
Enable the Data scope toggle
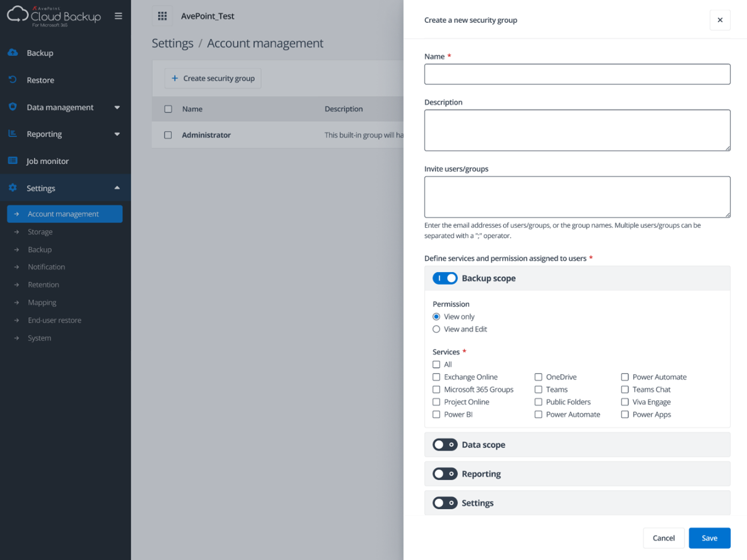pyautogui.click(x=445, y=445)
